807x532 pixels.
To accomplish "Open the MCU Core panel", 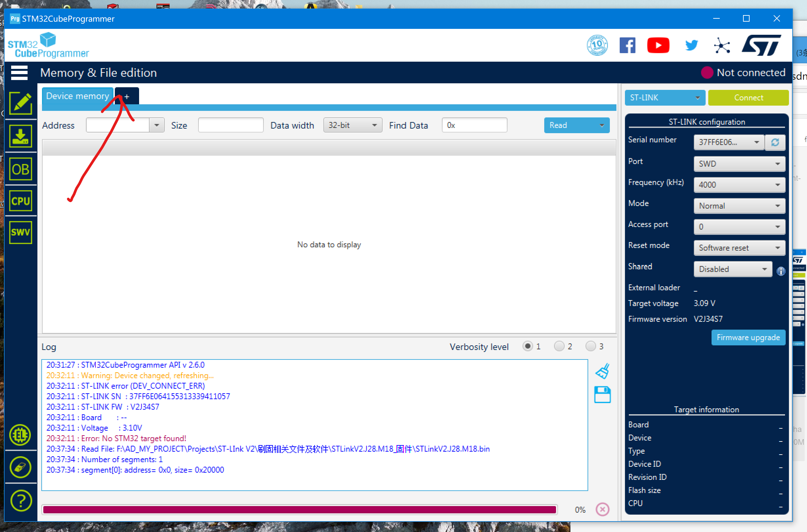I will tap(21, 200).
